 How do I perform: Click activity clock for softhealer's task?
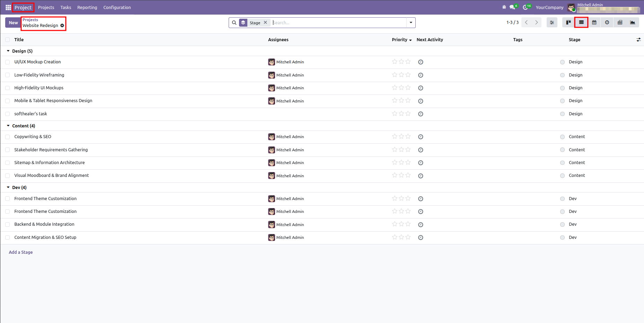(421, 114)
